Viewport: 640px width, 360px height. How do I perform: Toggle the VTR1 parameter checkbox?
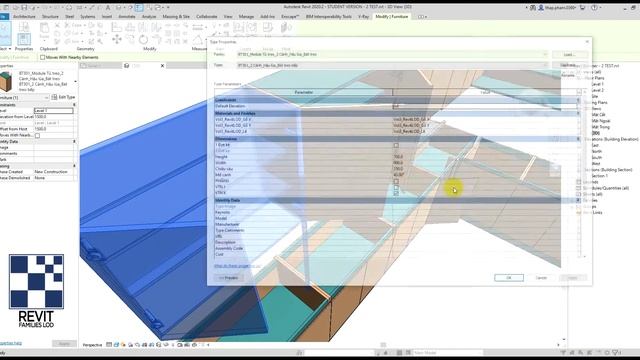click(396, 187)
